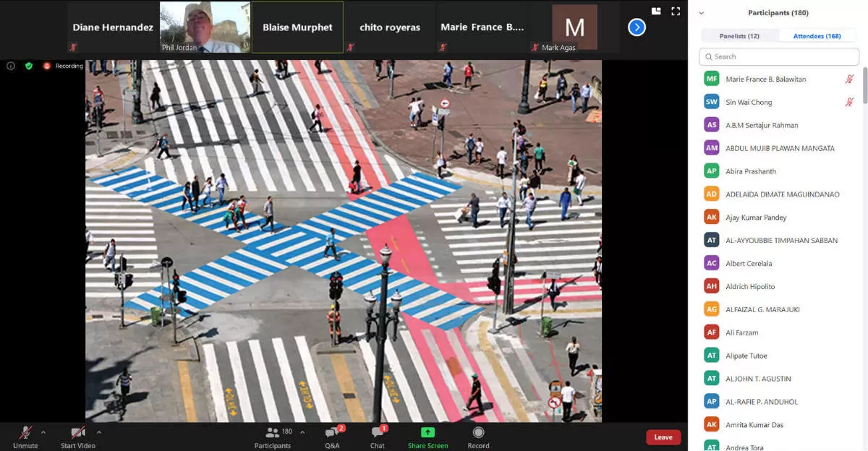Open video options arrow next to Start Video
This screenshot has width=868, height=451.
tap(99, 432)
